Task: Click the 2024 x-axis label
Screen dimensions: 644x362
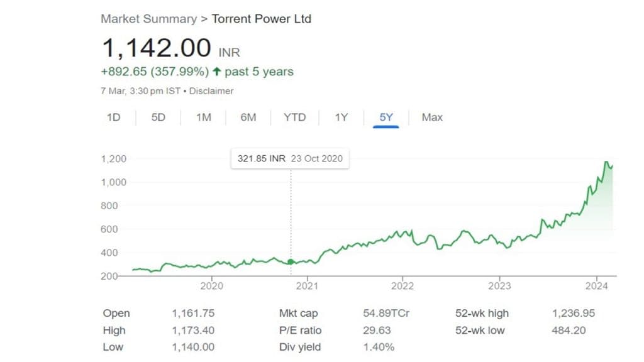Action: [x=596, y=286]
